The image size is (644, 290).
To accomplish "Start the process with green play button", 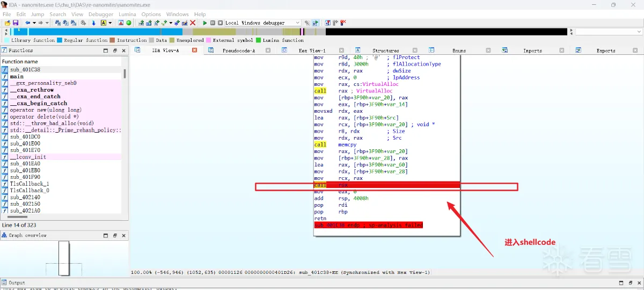I will coord(205,23).
